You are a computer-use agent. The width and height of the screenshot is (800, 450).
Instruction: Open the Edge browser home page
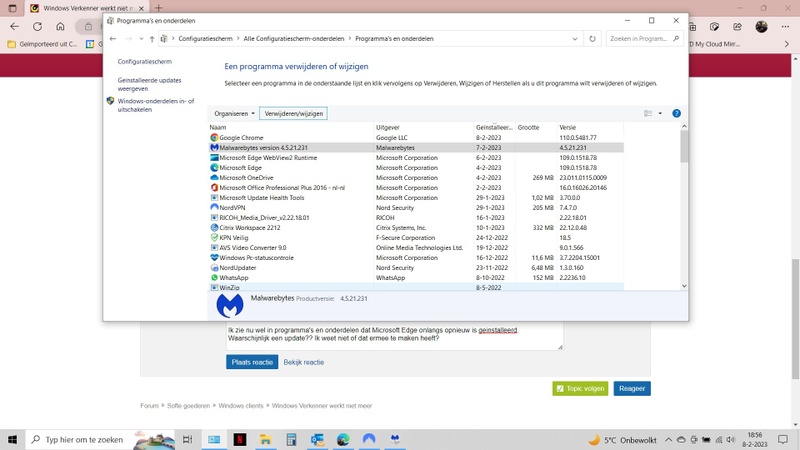coord(60,27)
